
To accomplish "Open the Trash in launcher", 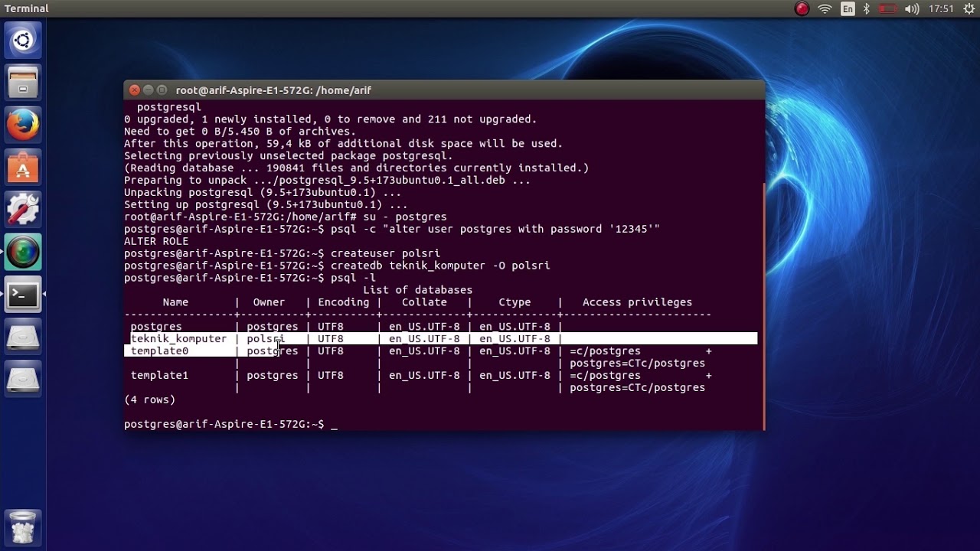I will point(23,527).
